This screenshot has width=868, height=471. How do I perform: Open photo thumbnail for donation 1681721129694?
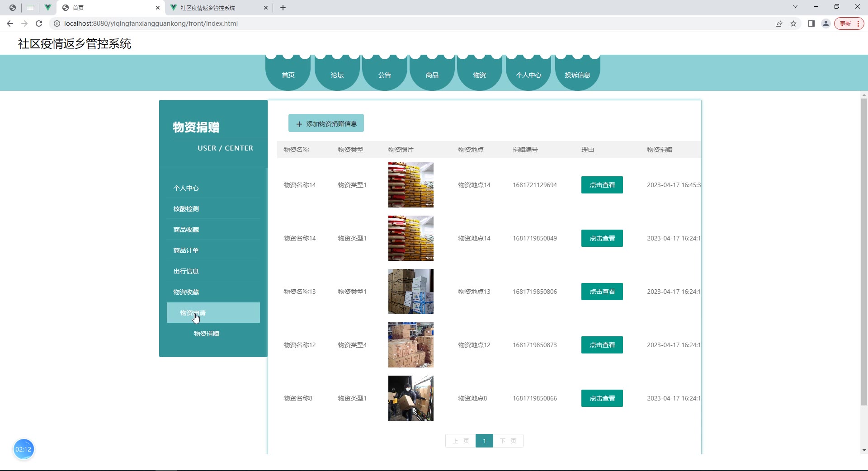(x=411, y=185)
